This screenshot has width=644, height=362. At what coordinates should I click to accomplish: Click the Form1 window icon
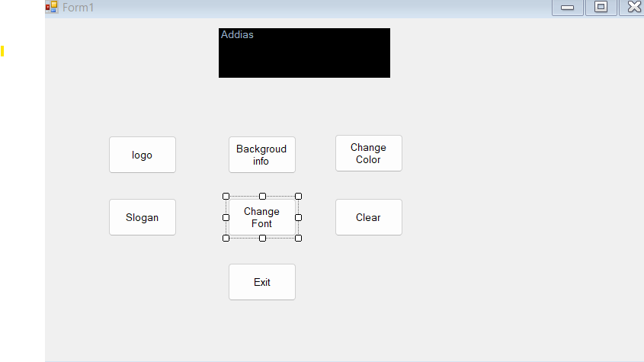pos(52,8)
